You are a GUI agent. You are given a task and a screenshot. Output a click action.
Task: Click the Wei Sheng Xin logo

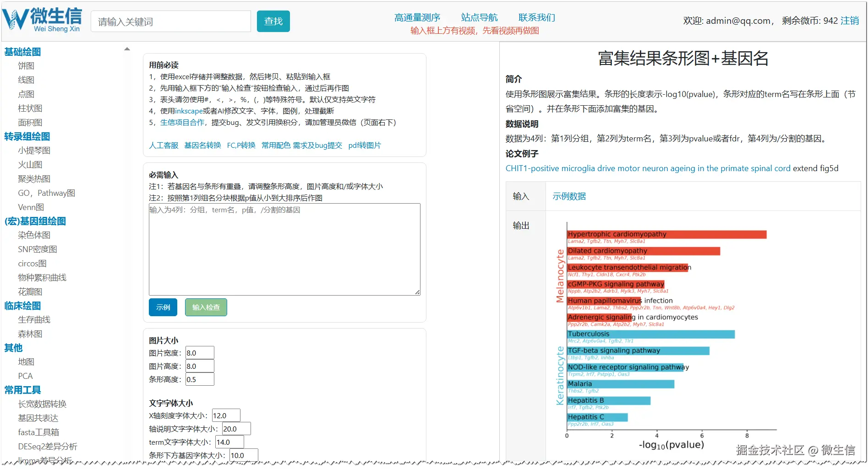(42, 20)
